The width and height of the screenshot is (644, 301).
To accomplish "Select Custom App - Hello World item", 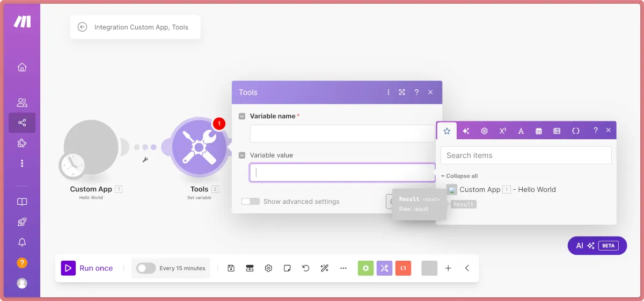I will (x=501, y=189).
